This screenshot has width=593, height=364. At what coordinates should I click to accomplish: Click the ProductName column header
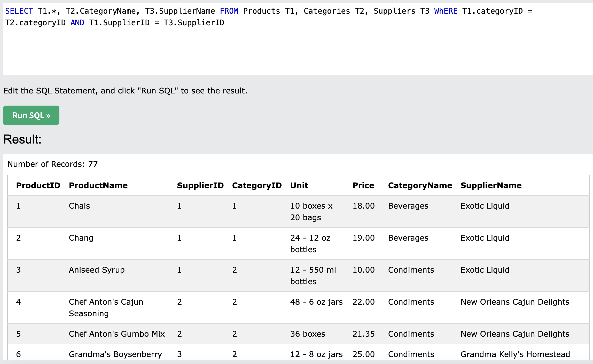click(98, 185)
